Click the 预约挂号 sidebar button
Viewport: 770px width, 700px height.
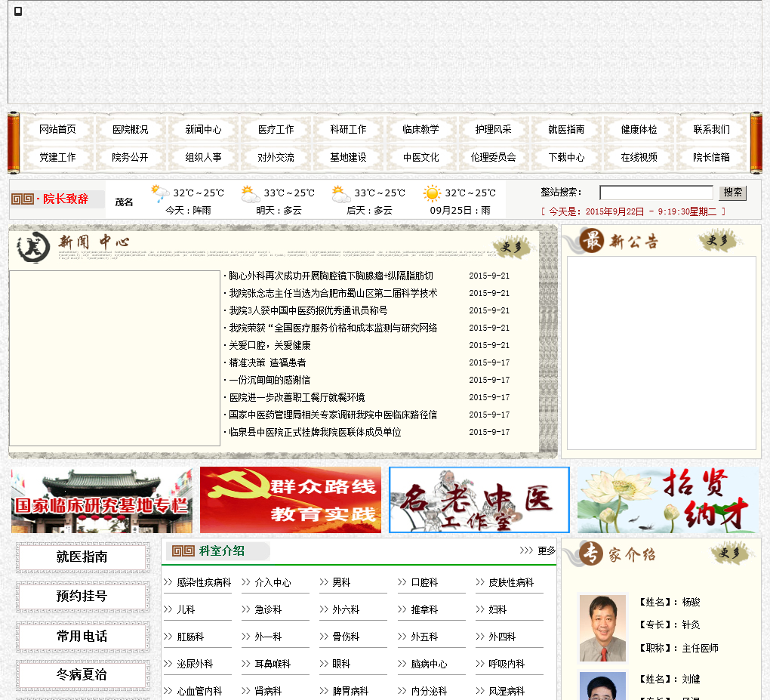pos(82,597)
